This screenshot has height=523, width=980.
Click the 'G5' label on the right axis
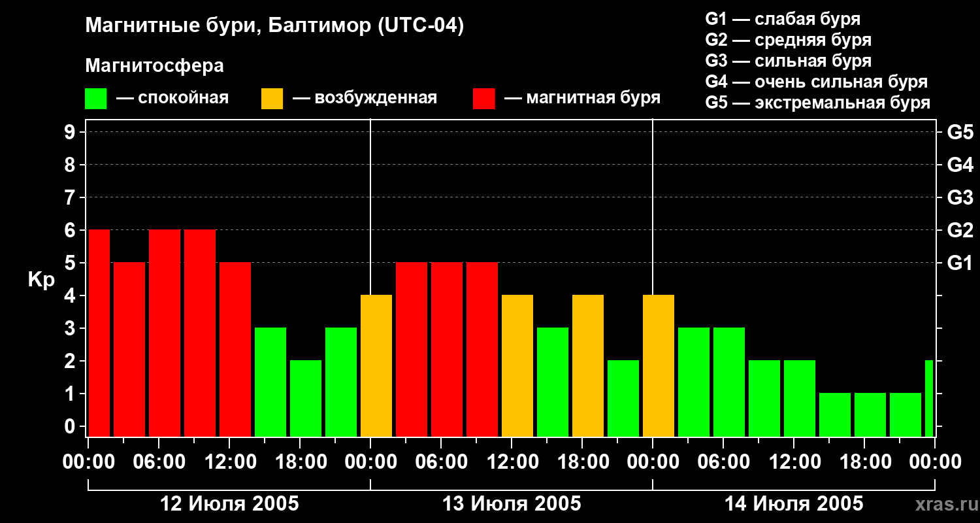click(x=960, y=132)
